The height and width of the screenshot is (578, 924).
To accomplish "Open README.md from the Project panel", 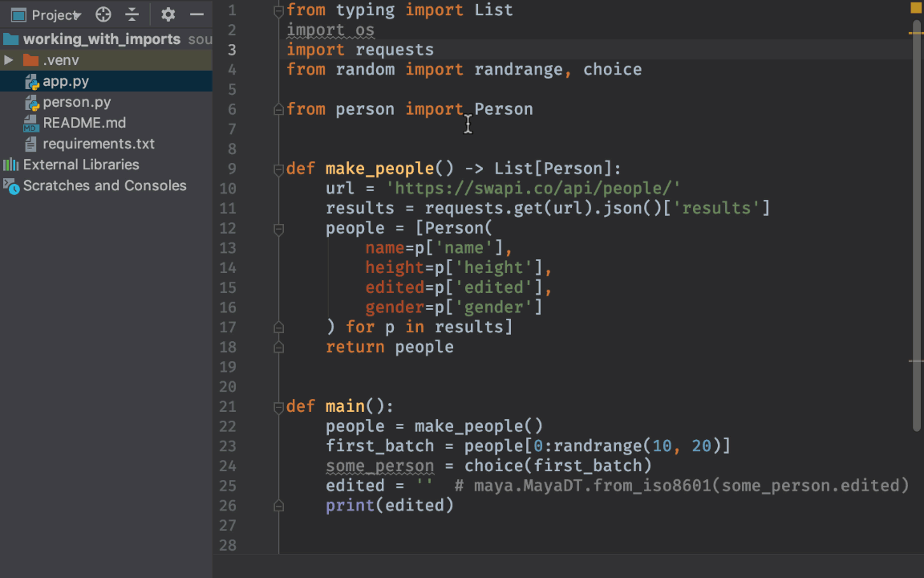I will (x=84, y=123).
